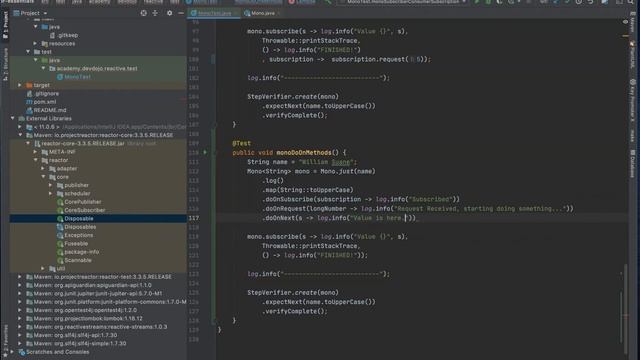Hide the Project tool window
Viewport: 640px width, 360px height.
coord(181,13)
